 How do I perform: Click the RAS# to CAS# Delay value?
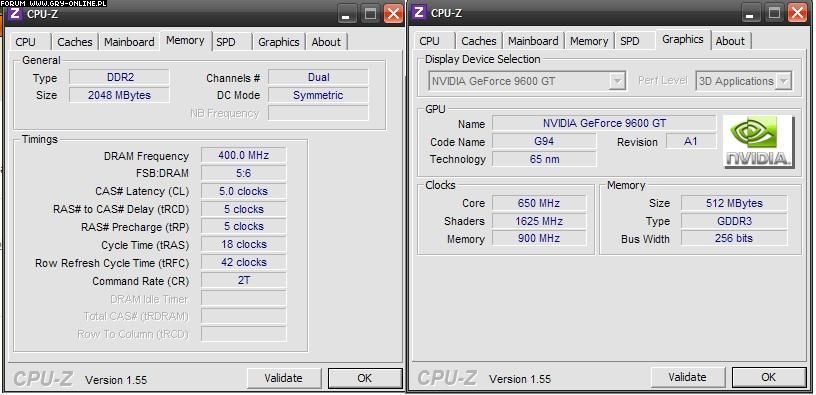(x=244, y=209)
